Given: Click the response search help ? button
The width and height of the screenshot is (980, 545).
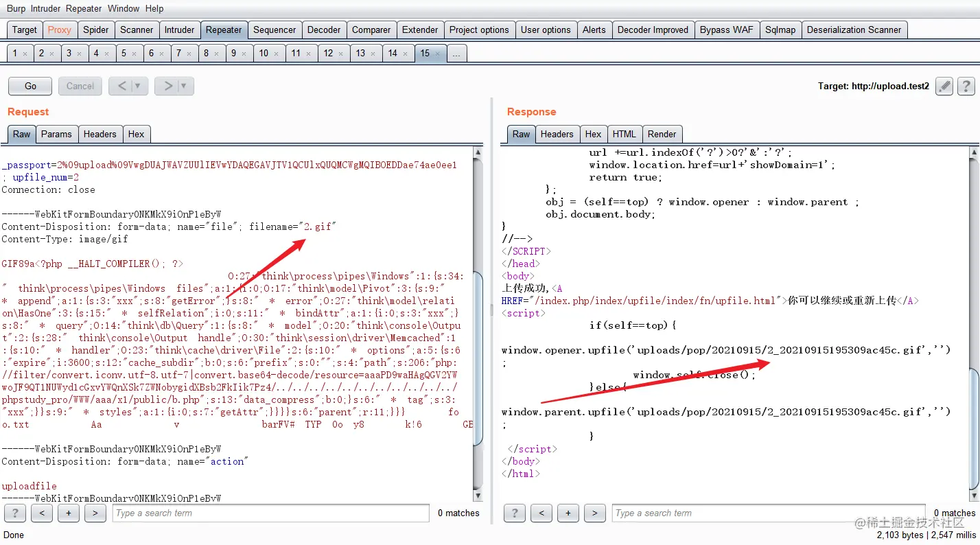Looking at the screenshot, I should coord(515,513).
